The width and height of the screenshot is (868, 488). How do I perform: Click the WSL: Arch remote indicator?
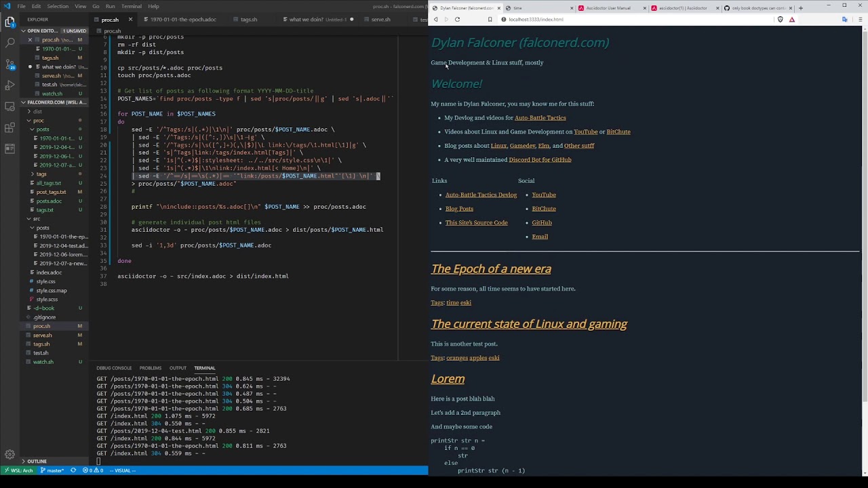(x=17, y=470)
